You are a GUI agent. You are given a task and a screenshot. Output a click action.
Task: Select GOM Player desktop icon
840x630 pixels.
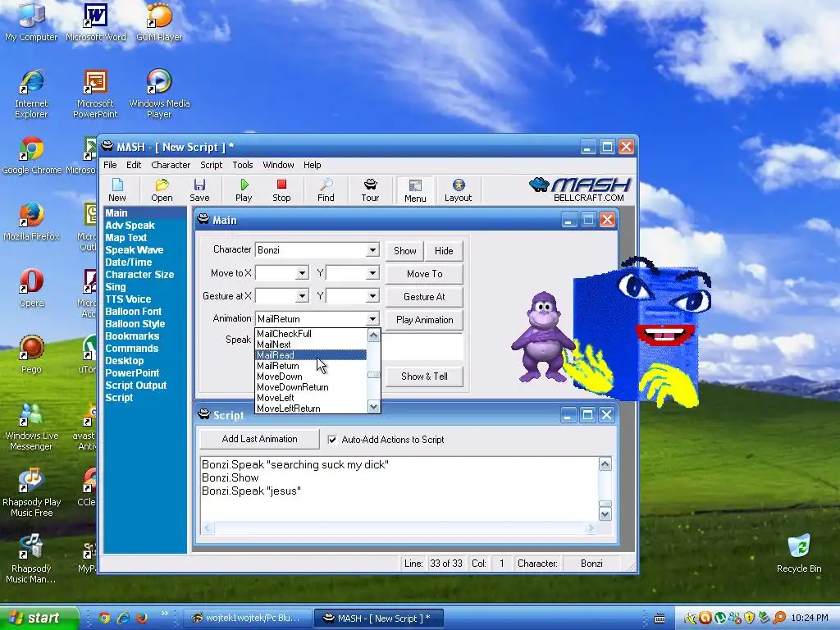(x=159, y=22)
